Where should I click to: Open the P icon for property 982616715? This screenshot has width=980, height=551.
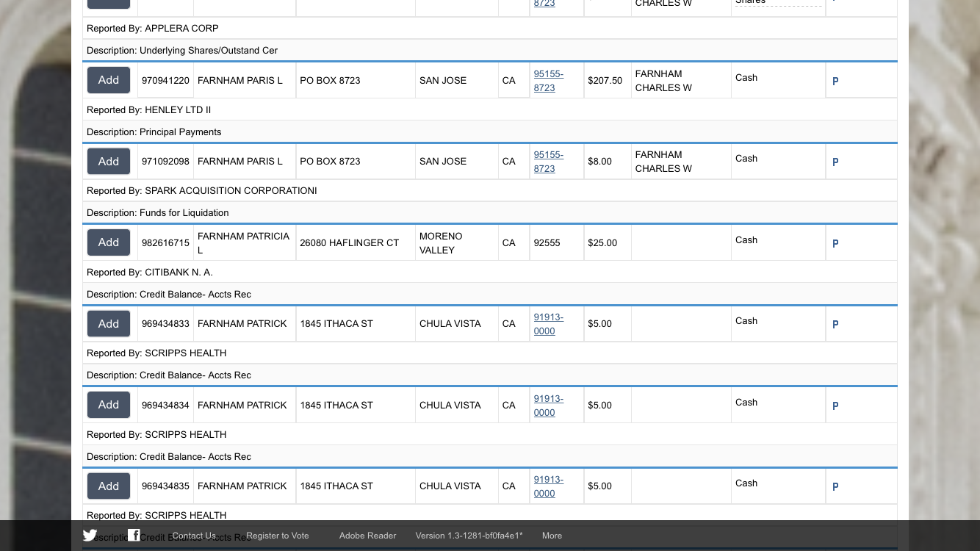point(835,244)
